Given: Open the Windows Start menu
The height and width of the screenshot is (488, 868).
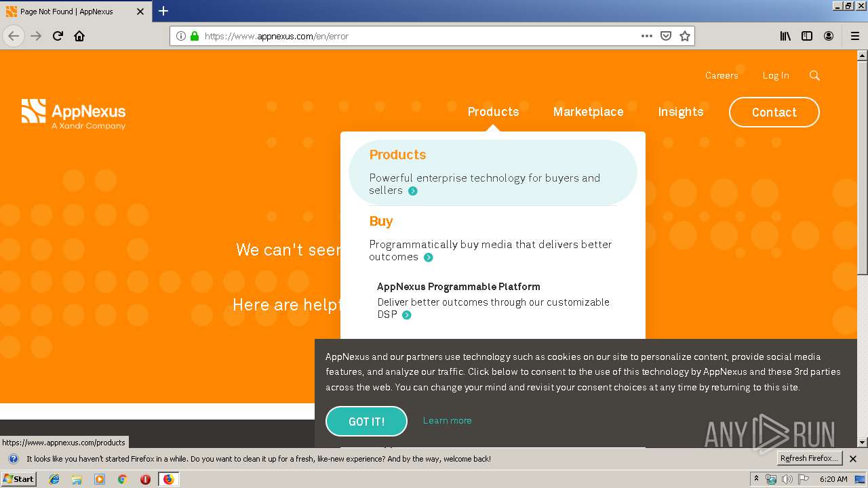Looking at the screenshot, I should [x=18, y=479].
